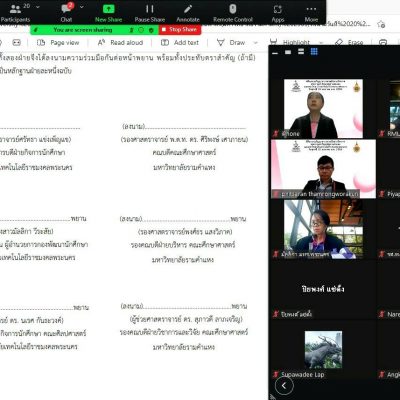400x400 pixels.
Task: Expand the arrow next to Participants
Action: click(38, 7)
